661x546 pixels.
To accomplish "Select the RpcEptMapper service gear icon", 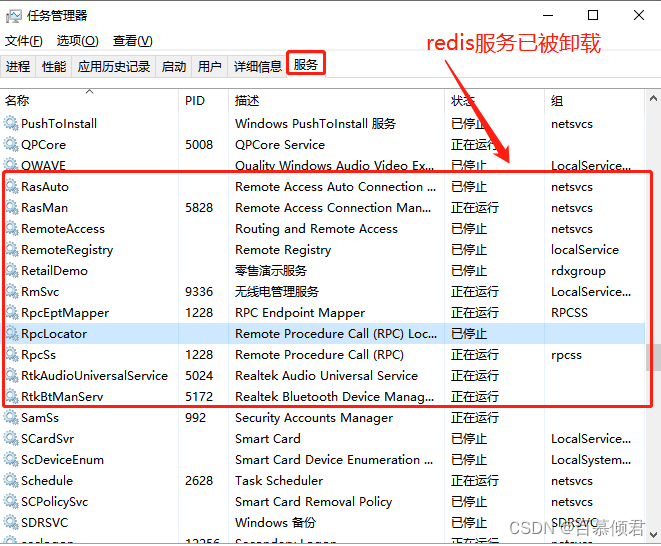I will (x=11, y=312).
